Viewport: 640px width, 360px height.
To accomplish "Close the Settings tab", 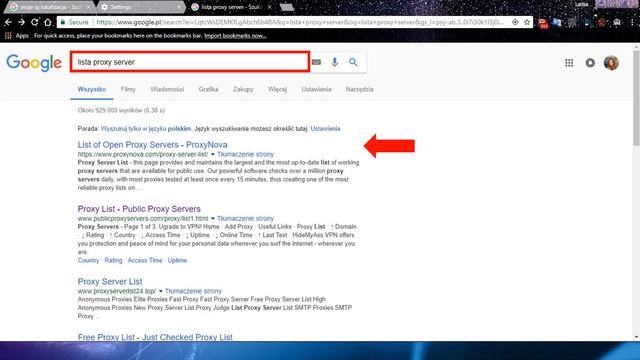I will pos(179,7).
